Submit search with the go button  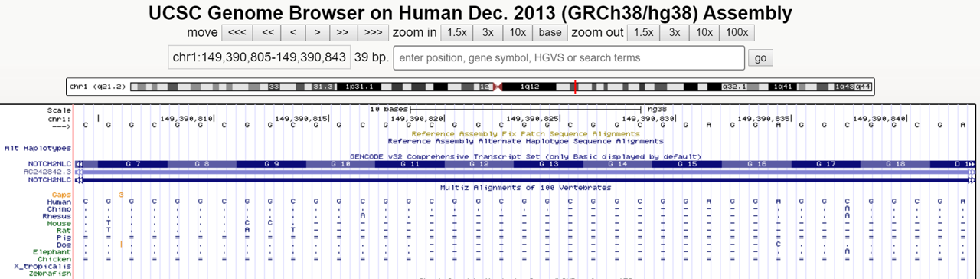pyautogui.click(x=760, y=58)
